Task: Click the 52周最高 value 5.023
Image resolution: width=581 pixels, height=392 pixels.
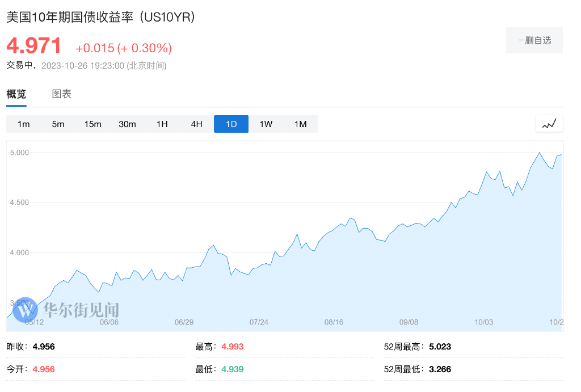Action: (x=440, y=347)
